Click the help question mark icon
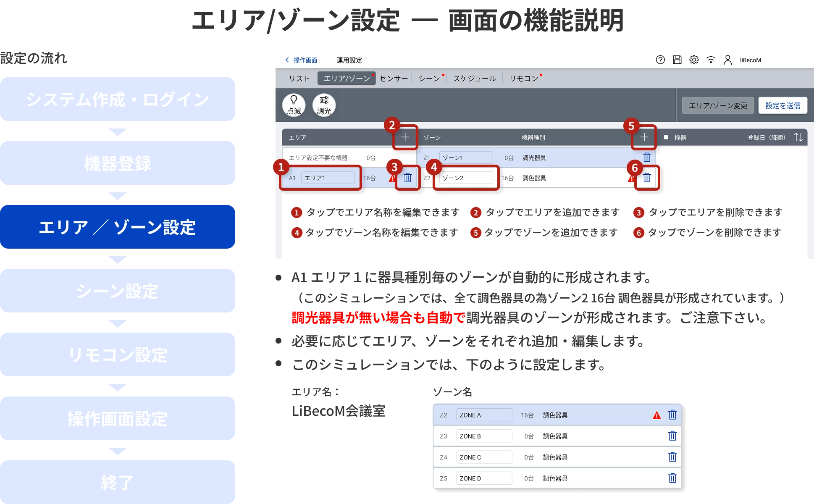 pos(660,60)
